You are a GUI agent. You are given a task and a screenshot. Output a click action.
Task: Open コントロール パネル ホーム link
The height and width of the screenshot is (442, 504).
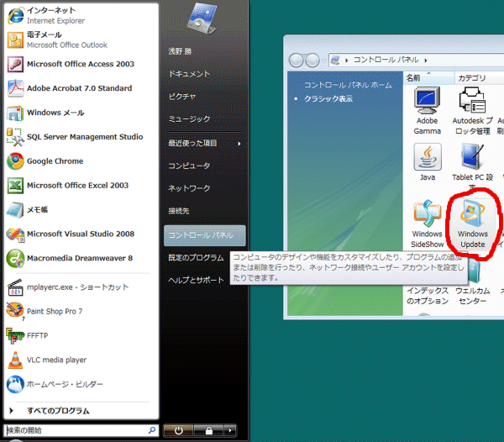pyautogui.click(x=348, y=85)
